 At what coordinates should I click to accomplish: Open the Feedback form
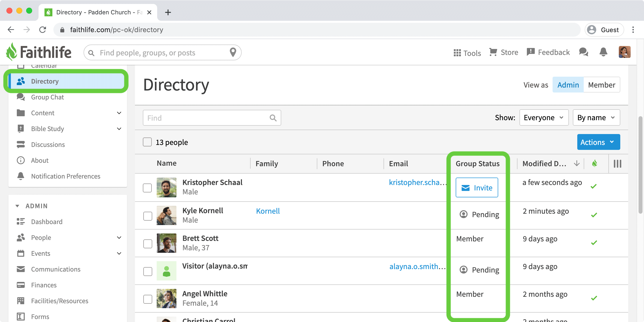[x=548, y=52]
